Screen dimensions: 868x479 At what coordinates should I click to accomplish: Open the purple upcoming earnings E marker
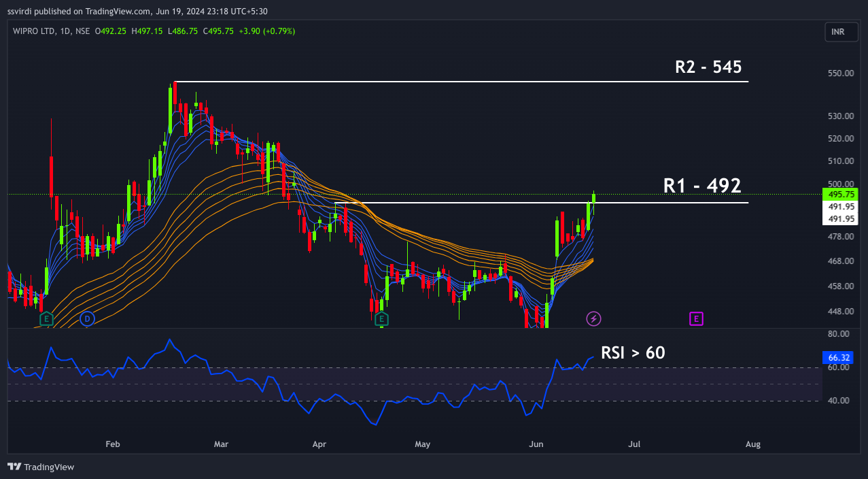[x=695, y=318]
